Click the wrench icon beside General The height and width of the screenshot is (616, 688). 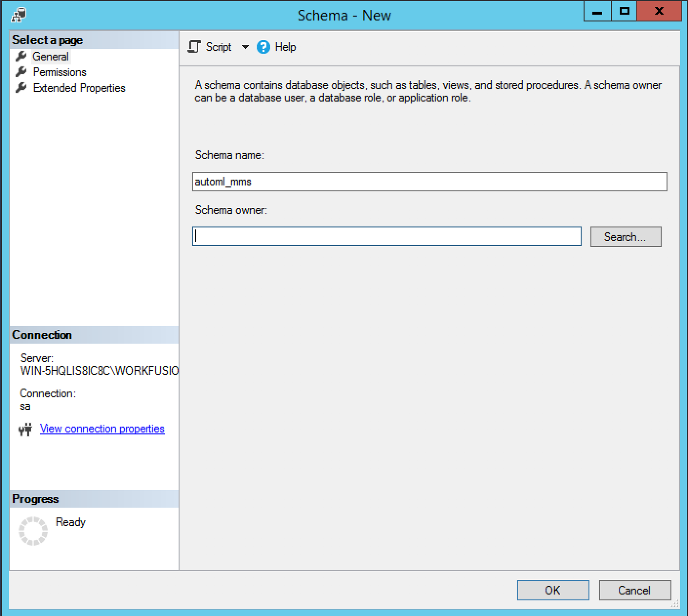coord(21,57)
